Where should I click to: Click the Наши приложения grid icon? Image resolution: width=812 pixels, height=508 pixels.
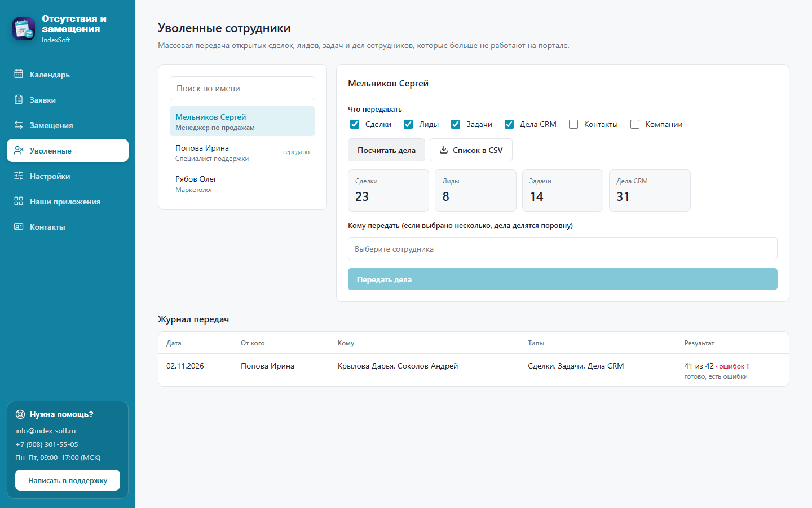tap(19, 201)
